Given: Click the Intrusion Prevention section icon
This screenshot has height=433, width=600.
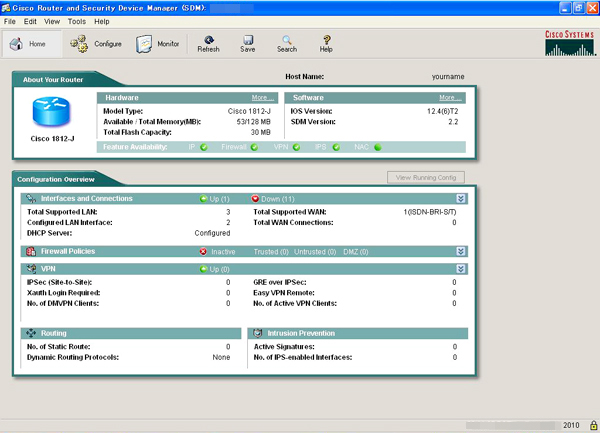Looking at the screenshot, I should pyautogui.click(x=258, y=333).
